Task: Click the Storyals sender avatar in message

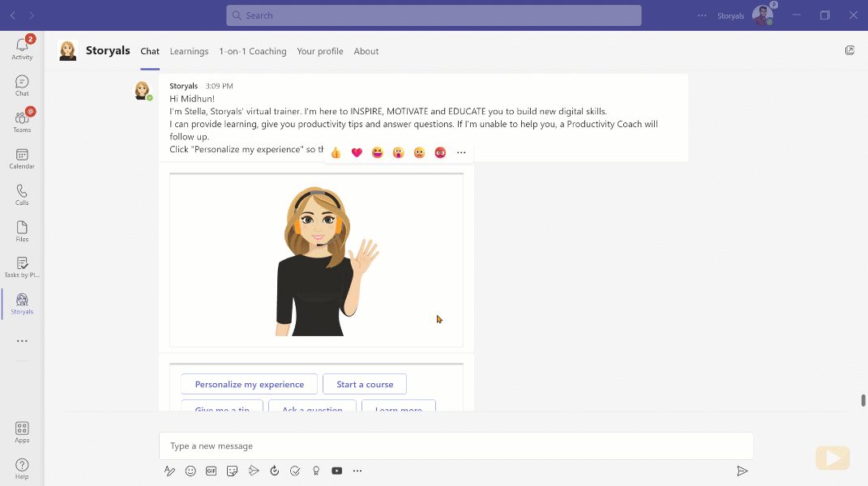Action: (143, 90)
